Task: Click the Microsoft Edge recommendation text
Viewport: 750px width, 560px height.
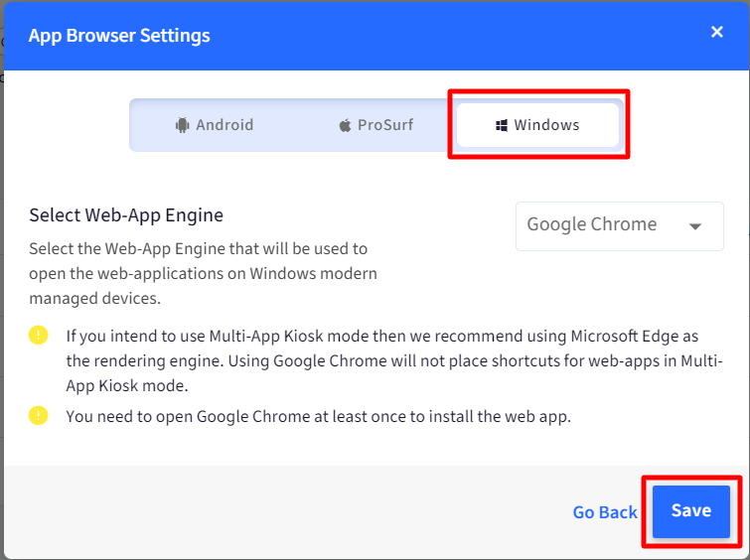Action: (394, 360)
